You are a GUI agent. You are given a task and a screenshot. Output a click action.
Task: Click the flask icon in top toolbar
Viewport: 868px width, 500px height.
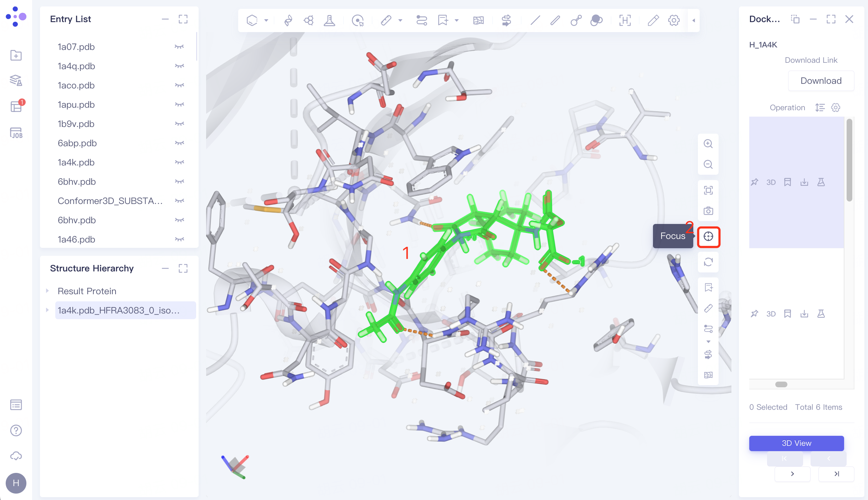coord(329,20)
